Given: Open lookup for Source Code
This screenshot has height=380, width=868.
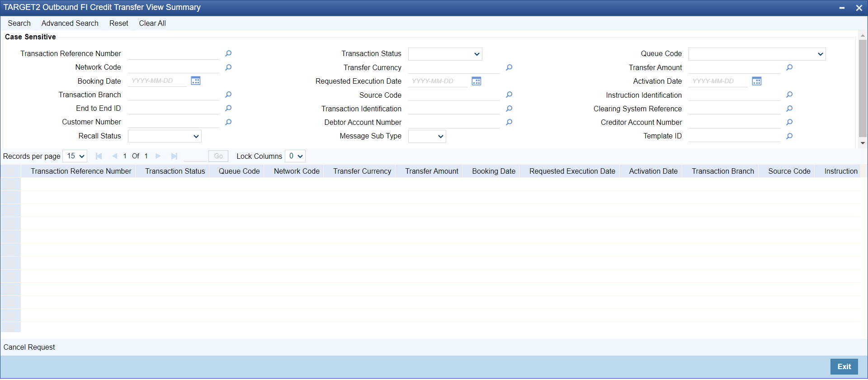Looking at the screenshot, I should [509, 95].
